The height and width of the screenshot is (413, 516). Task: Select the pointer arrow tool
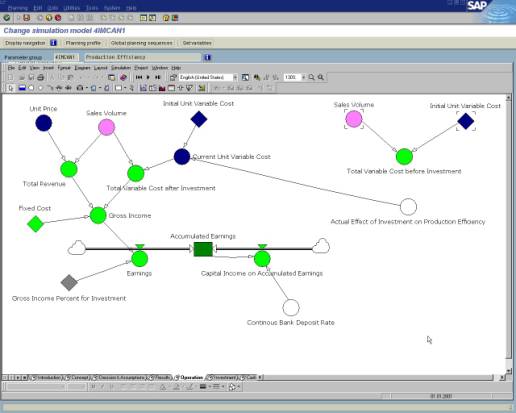[11, 88]
